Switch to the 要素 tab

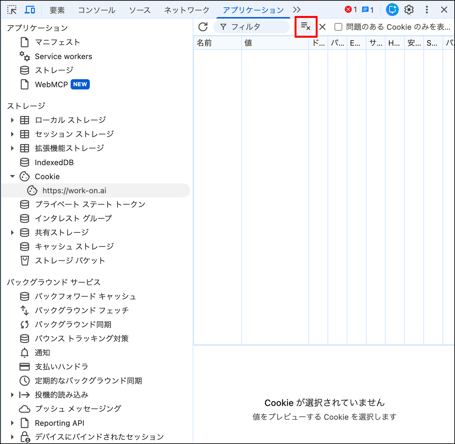[57, 10]
